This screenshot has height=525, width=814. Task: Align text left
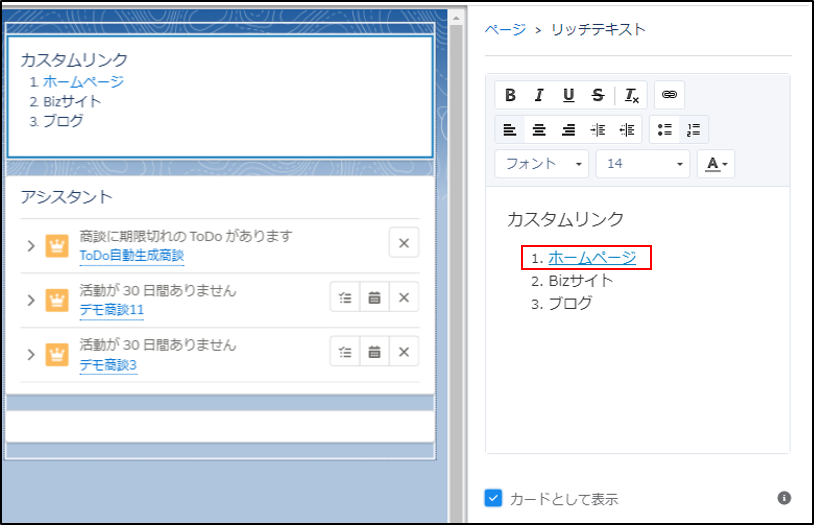(510, 129)
